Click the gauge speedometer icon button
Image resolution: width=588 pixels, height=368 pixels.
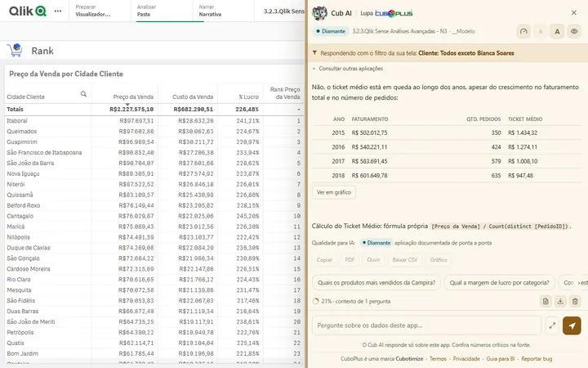(523, 32)
